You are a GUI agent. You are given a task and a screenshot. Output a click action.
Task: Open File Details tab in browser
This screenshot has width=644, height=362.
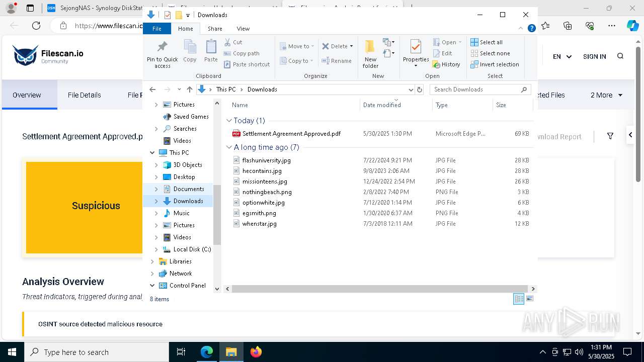(x=85, y=95)
